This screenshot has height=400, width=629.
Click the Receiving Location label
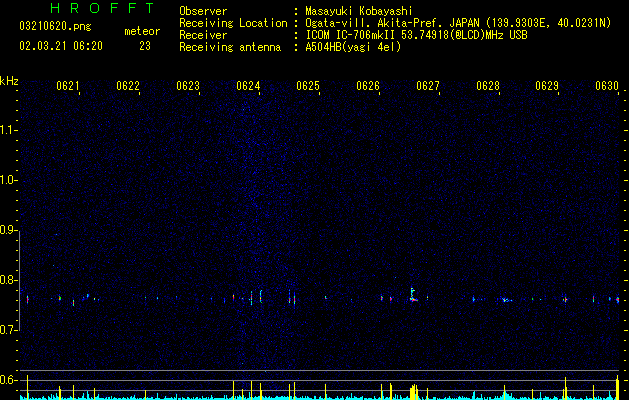pos(233,23)
